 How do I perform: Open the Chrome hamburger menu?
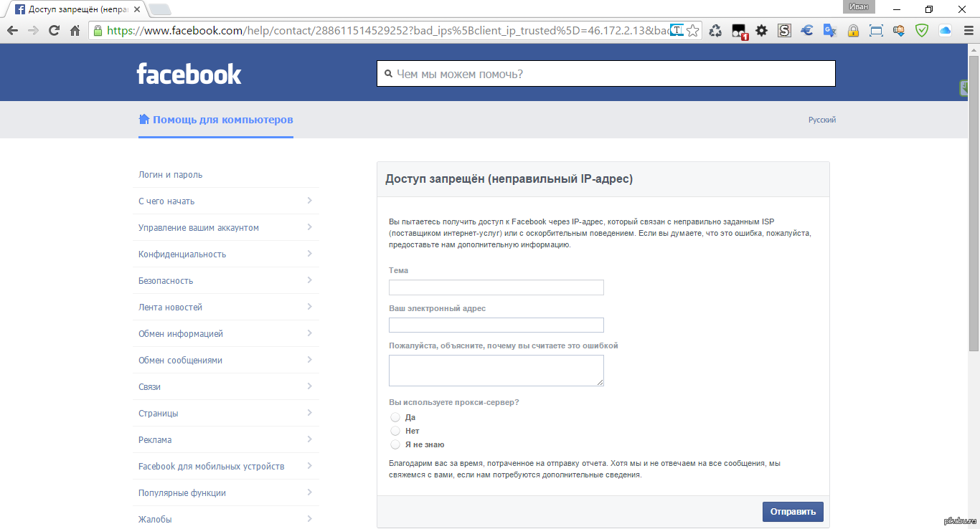(x=968, y=31)
